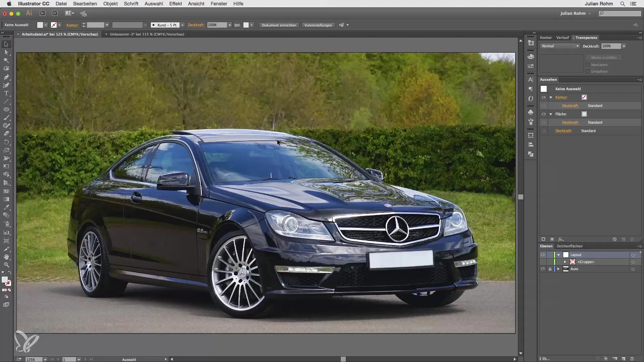644x362 pixels.
Task: Open the Align panel icon
Action: tap(531, 145)
